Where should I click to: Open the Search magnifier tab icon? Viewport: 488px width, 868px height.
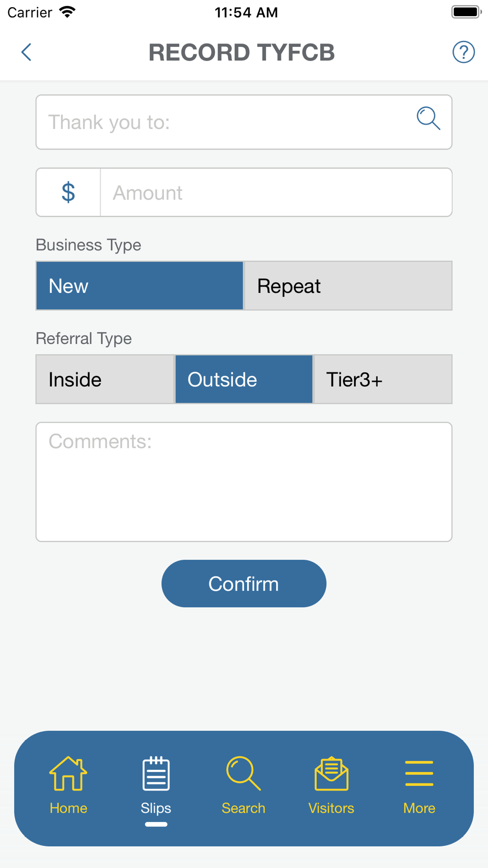coord(244,773)
